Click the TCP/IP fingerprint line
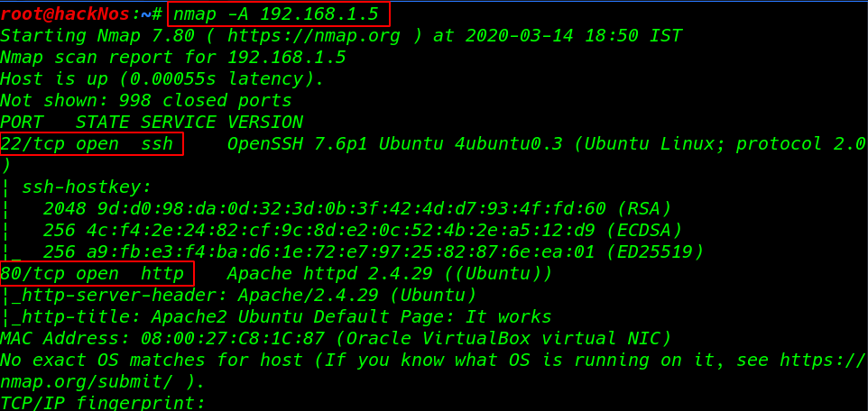The image size is (868, 411). (103, 403)
